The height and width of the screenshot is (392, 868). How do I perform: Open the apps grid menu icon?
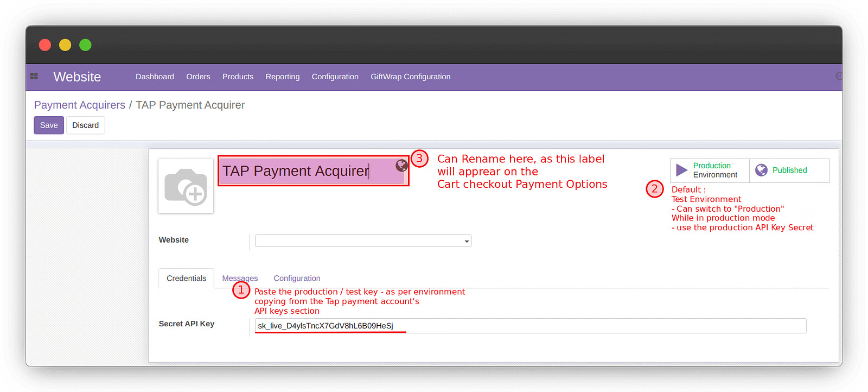(x=34, y=77)
